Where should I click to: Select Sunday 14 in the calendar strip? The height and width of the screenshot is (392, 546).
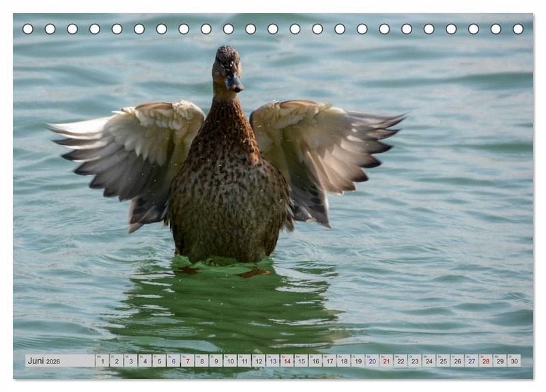(x=287, y=361)
